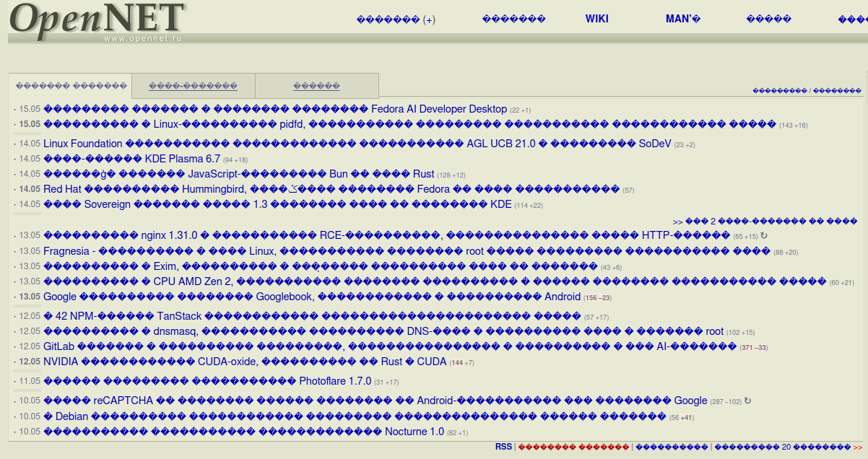The image size is (868, 459).
Task: Click the RSS link at the bottom
Action: click(503, 447)
